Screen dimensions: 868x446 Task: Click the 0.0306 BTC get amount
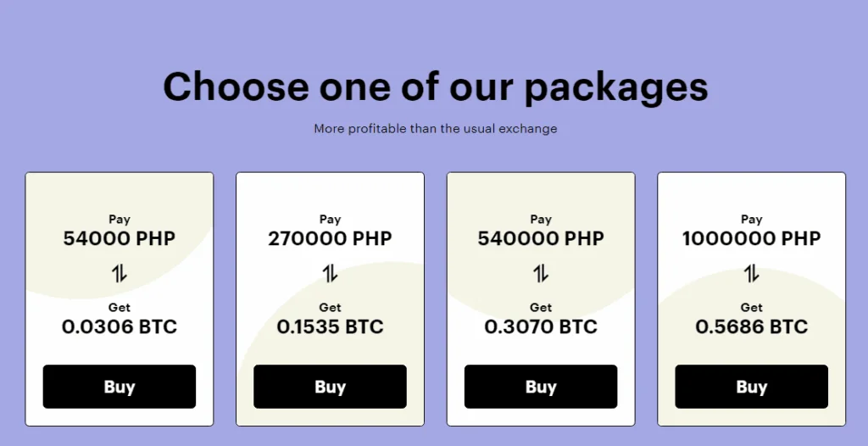(120, 326)
